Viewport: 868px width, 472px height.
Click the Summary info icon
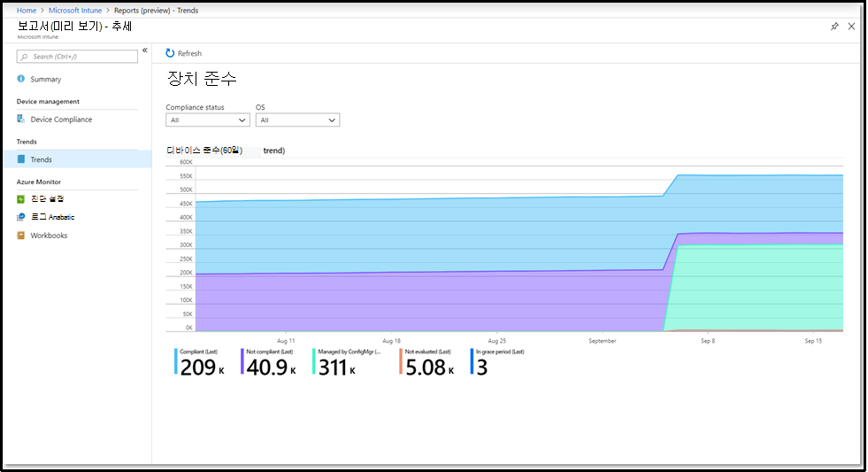(20, 79)
